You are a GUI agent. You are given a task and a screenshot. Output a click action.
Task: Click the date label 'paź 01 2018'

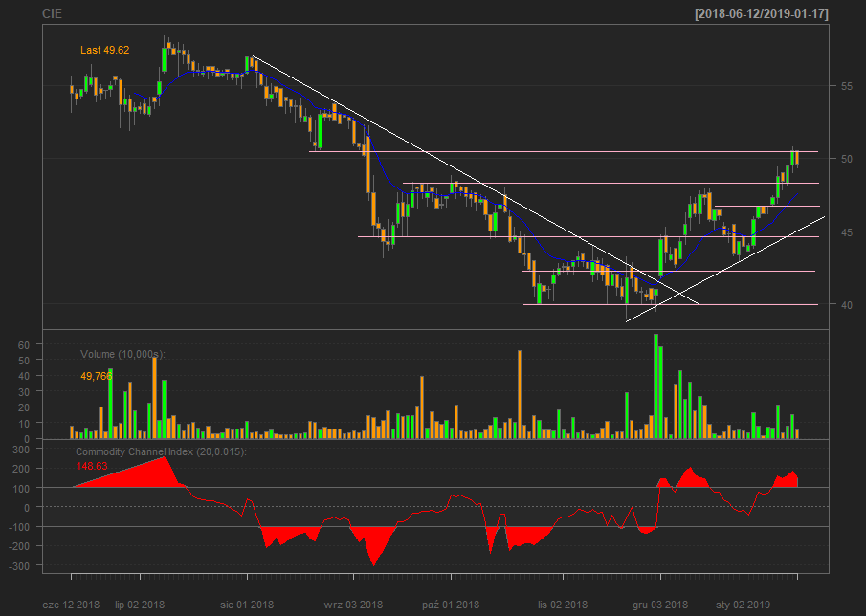point(451,605)
